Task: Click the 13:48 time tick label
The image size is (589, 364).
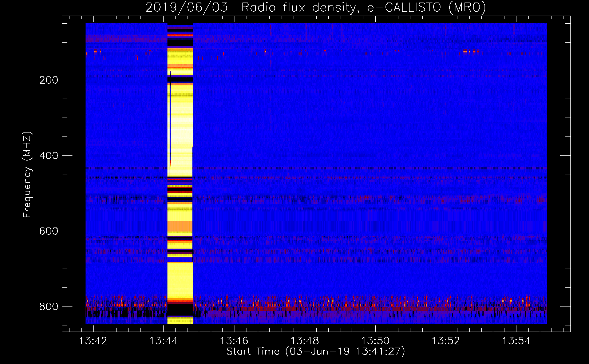Action: point(305,341)
